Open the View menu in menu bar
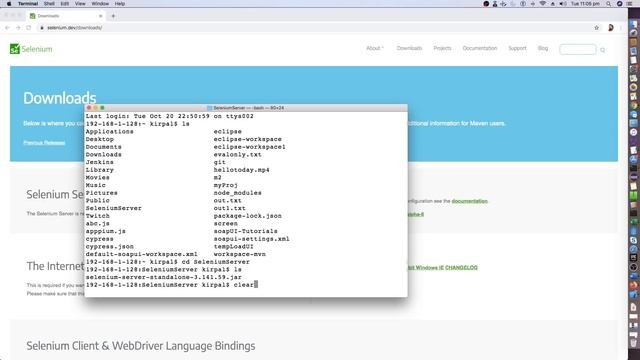This screenshot has width=640, height=360. [80, 4]
